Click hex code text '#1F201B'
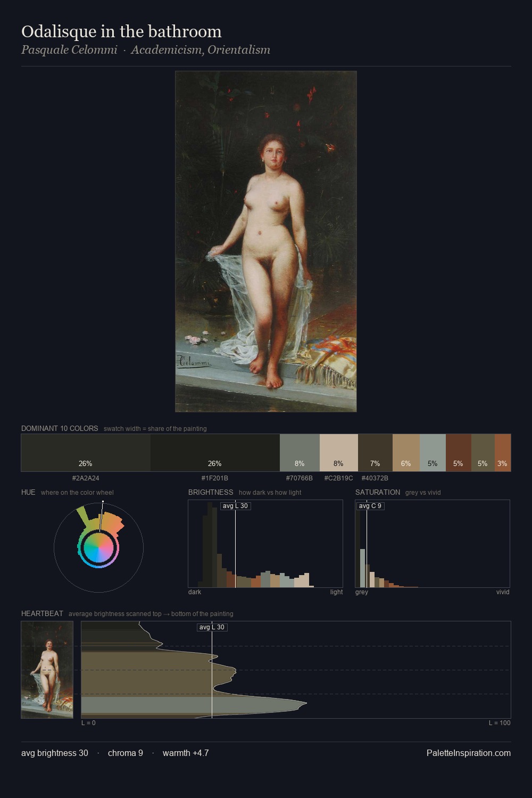Image resolution: width=532 pixels, height=798 pixels. 215,478
